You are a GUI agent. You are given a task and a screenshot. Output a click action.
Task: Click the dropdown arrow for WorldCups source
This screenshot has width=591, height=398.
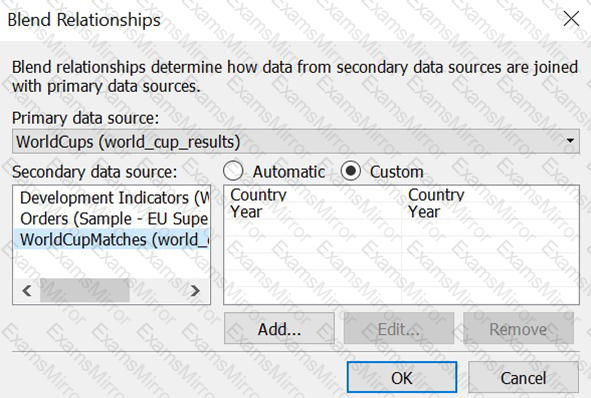point(570,141)
